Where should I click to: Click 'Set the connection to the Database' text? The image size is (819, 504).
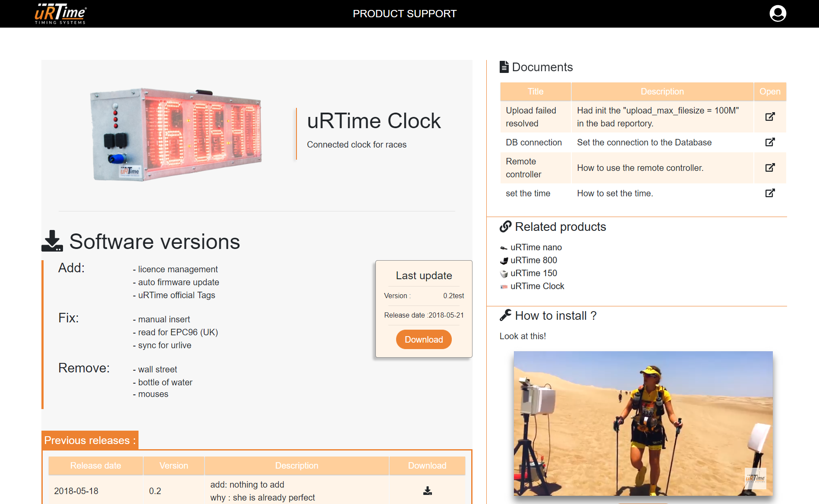(644, 142)
